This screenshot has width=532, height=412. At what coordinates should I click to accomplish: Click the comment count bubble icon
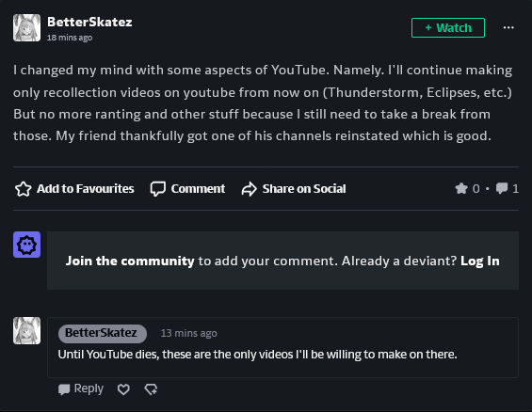(502, 188)
